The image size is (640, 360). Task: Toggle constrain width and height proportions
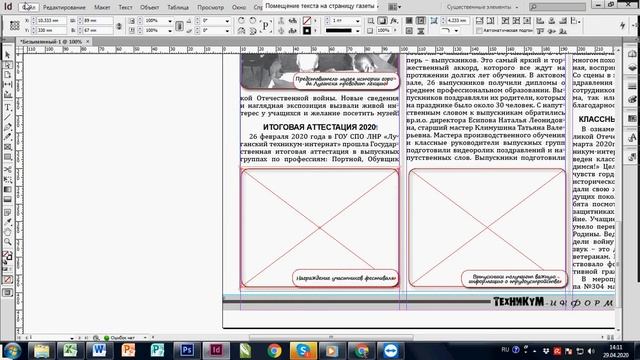click(119, 26)
